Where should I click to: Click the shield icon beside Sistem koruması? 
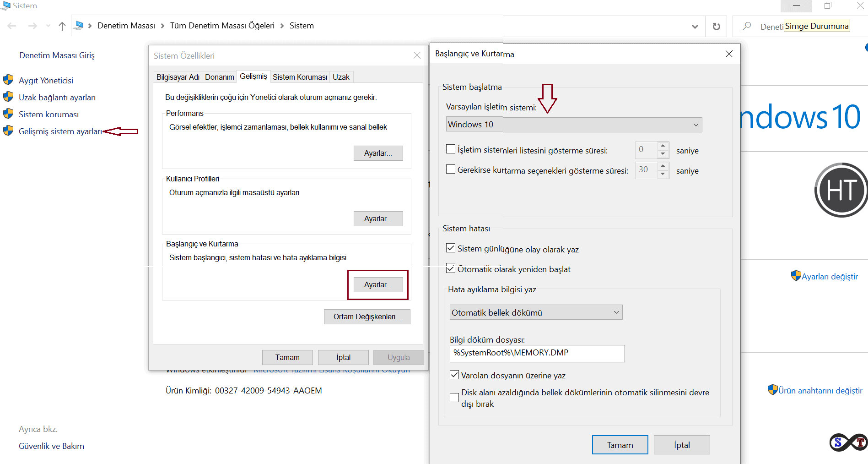click(8, 114)
